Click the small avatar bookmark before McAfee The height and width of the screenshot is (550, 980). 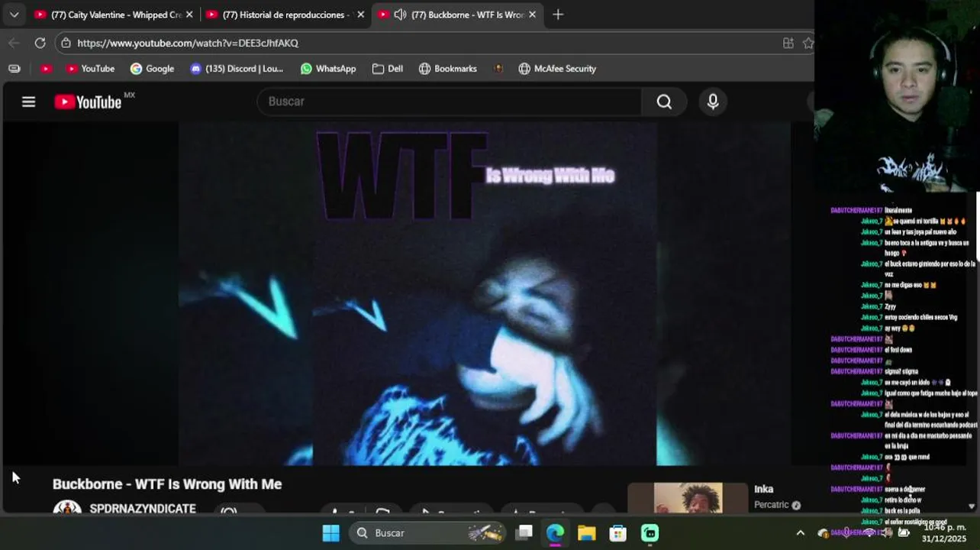click(498, 69)
